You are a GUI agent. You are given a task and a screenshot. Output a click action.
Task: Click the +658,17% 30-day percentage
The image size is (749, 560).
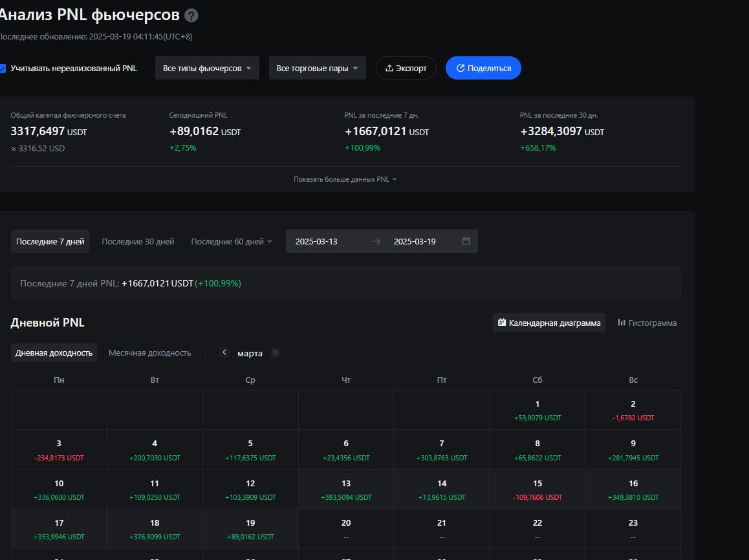[x=538, y=148]
